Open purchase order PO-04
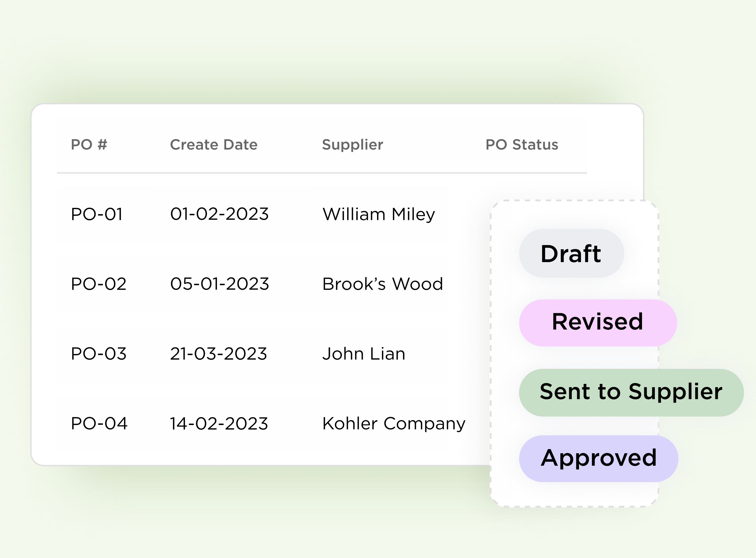The width and height of the screenshot is (756, 558). pos(99,423)
